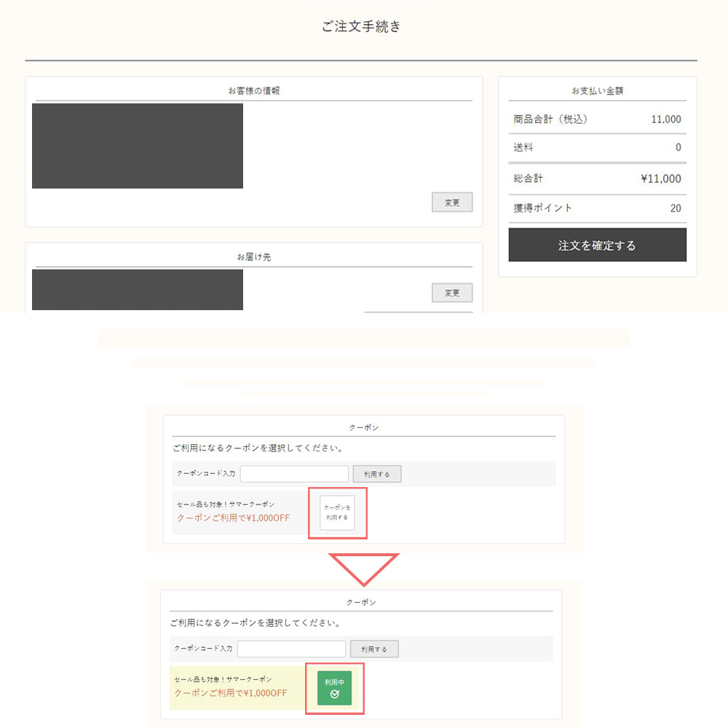Click the 送料 row showing 0

coord(597,148)
